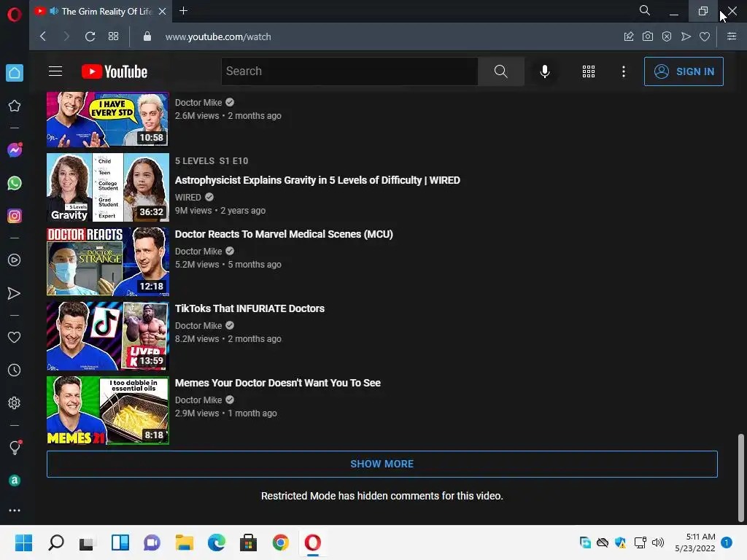Open the system volume tray icon

tap(658, 542)
